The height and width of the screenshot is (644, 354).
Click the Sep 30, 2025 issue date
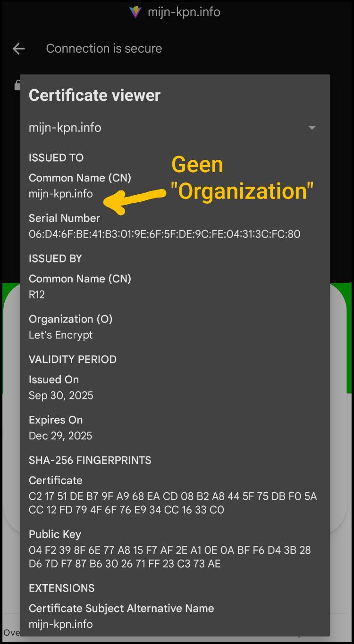tap(61, 396)
